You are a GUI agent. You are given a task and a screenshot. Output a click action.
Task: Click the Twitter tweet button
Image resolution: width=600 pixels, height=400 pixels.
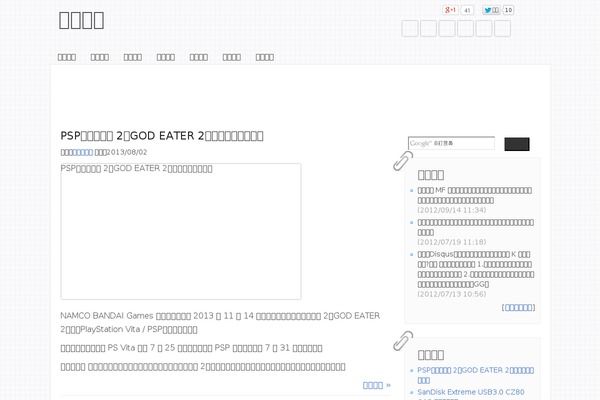(x=491, y=10)
